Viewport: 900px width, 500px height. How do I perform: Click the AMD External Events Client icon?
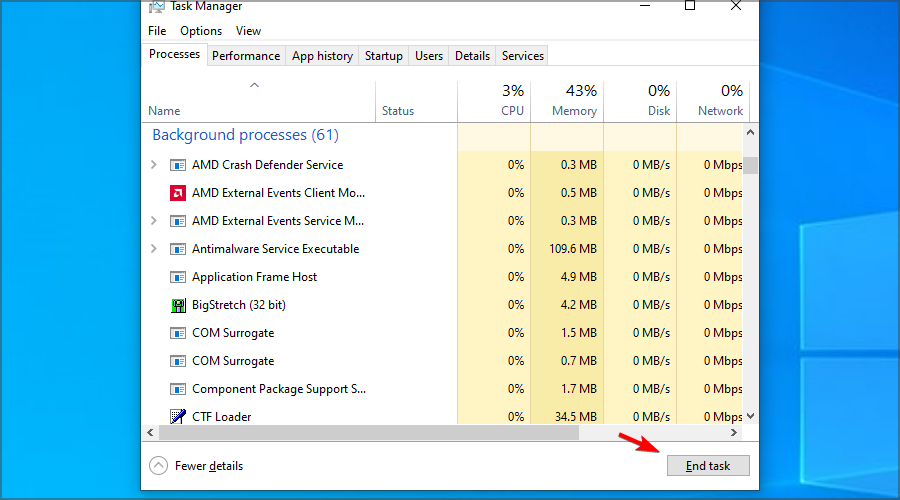pyautogui.click(x=178, y=193)
